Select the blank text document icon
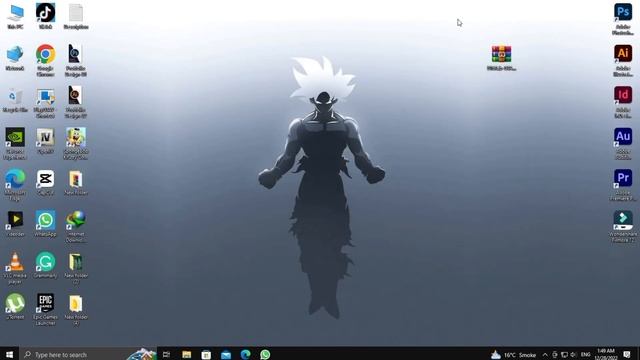640x360 pixels. pos(76,16)
